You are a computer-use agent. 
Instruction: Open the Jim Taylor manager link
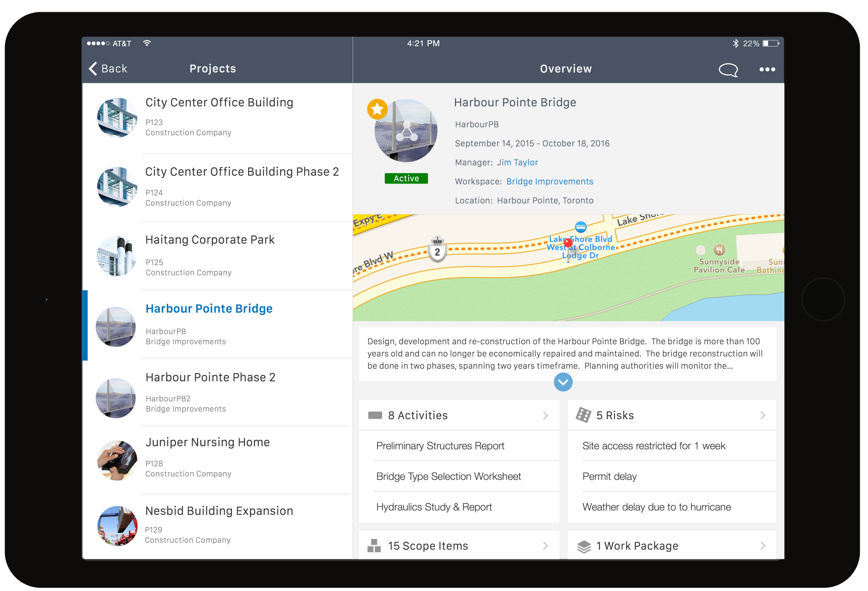click(x=517, y=162)
